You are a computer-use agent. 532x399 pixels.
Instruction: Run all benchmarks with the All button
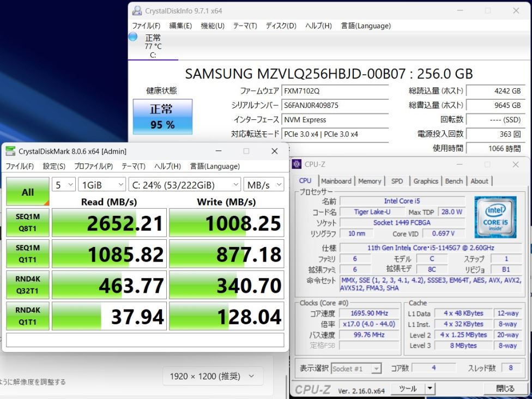point(28,192)
